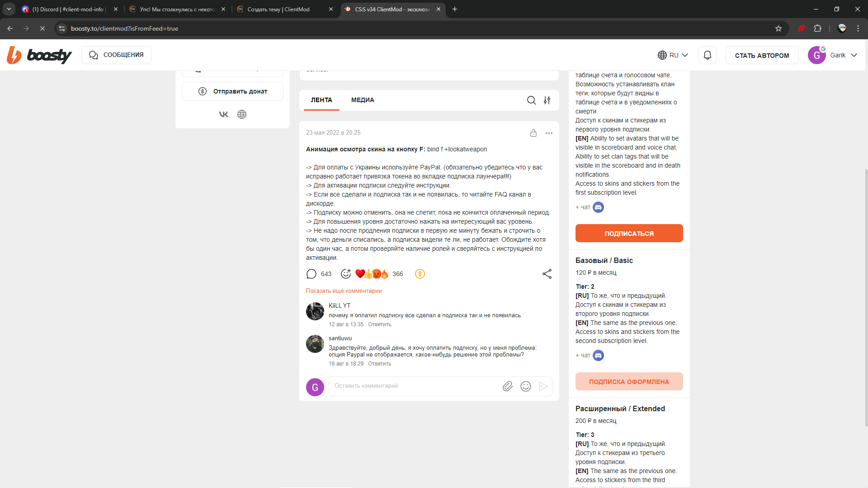The height and width of the screenshot is (488, 868).
Task: Switch to the МЕДИА tab
Action: [363, 100]
